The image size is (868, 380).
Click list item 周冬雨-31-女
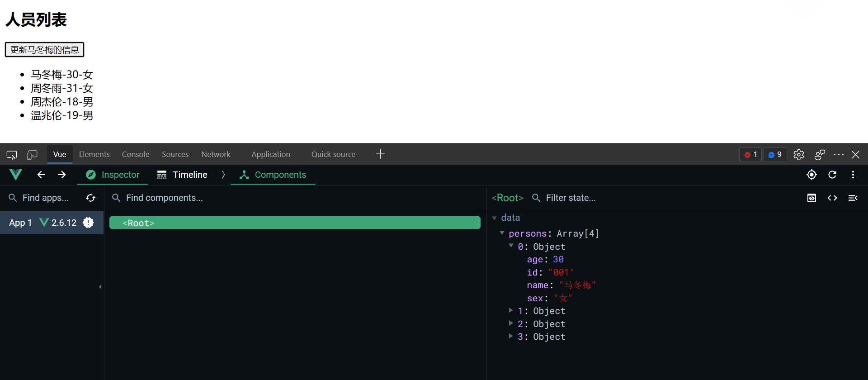(x=62, y=88)
